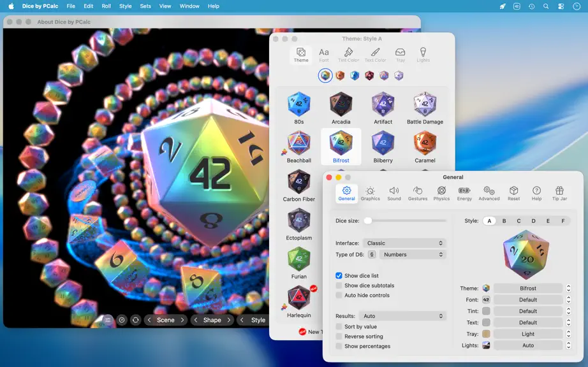This screenshot has width=588, height=367.
Task: Enable Show percentages checkbox
Action: pos(339,346)
